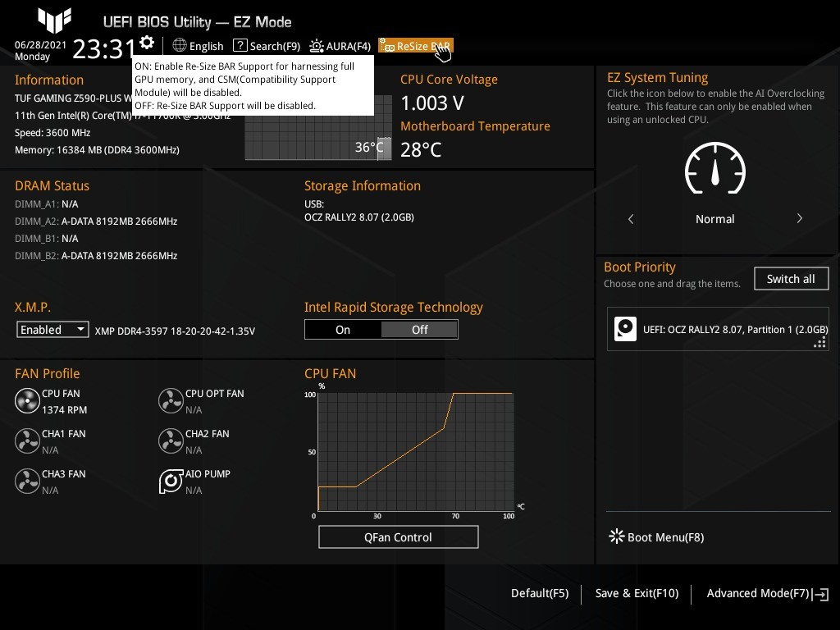Screen dimensions: 840x630
Task: Click the CHA3 FAN icon
Action: point(27,481)
